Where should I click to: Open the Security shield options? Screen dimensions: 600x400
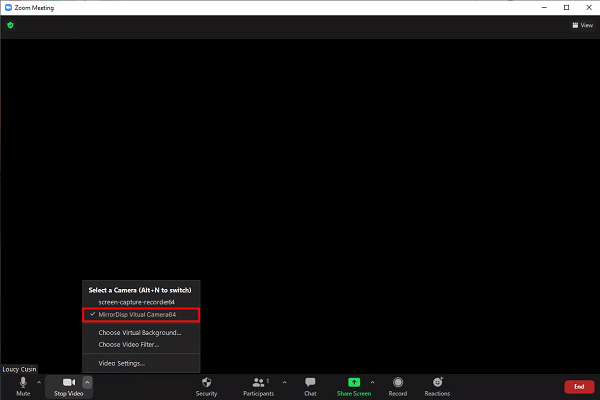206,384
